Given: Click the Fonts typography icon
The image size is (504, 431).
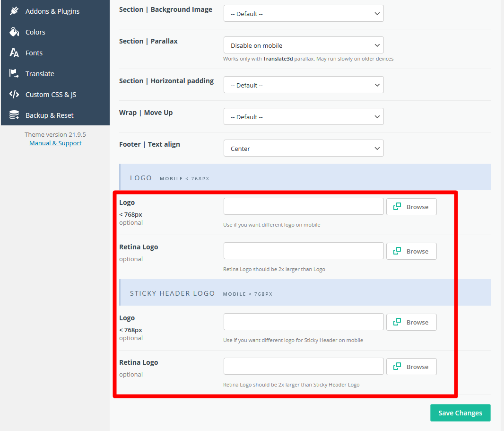Looking at the screenshot, I should point(14,53).
